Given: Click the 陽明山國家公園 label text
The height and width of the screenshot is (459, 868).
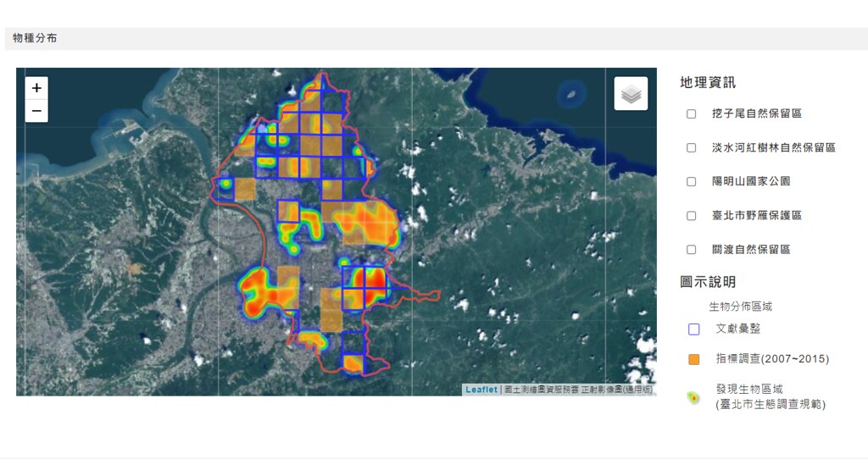Looking at the screenshot, I should [x=751, y=181].
